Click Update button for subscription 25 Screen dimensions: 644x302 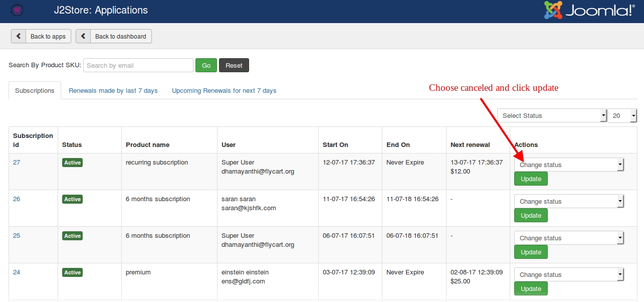[x=531, y=252]
